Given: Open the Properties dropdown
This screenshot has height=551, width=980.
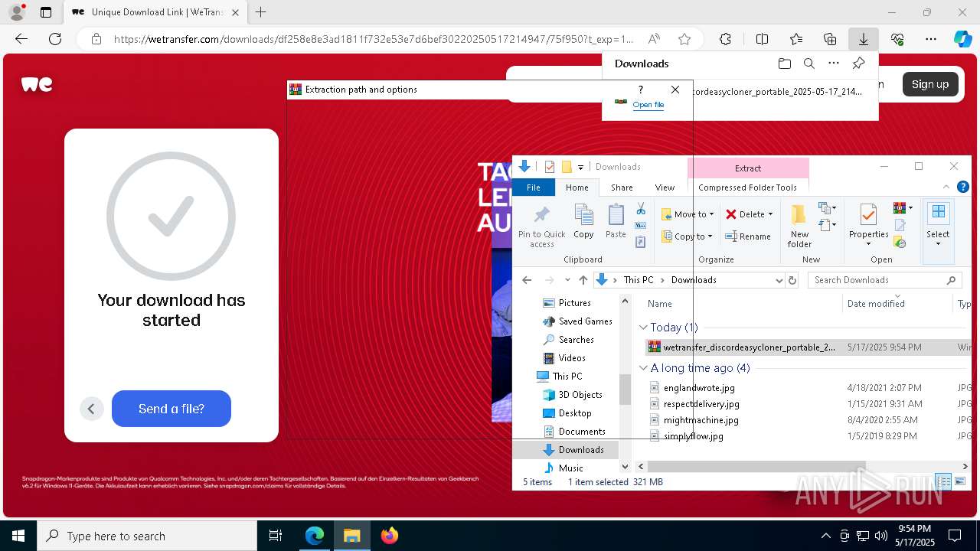Looking at the screenshot, I should pyautogui.click(x=868, y=244).
